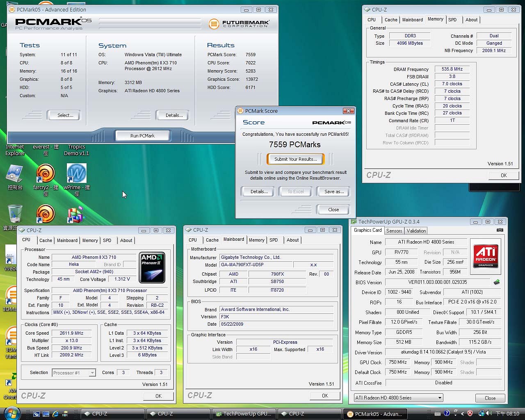Viewport: 525px width, 420px height.
Task: Switch to TechPowerUp GPU-Z taskbar button
Action: coord(244,414)
